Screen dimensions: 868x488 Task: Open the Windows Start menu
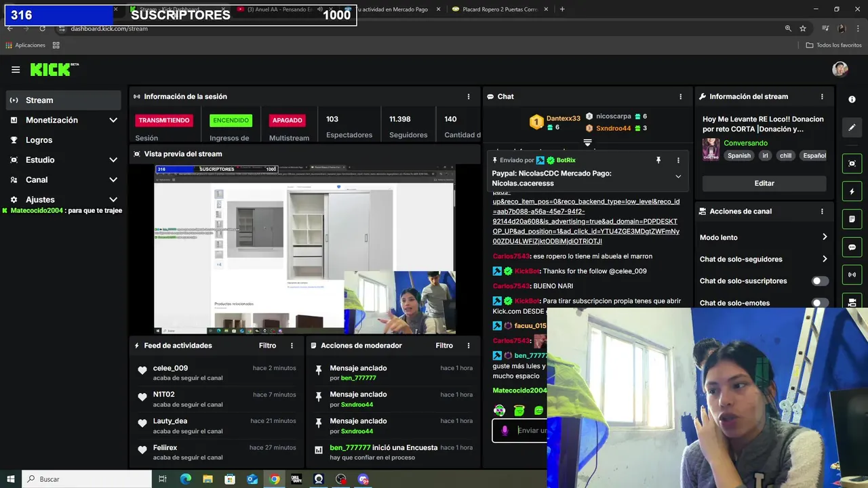11,479
